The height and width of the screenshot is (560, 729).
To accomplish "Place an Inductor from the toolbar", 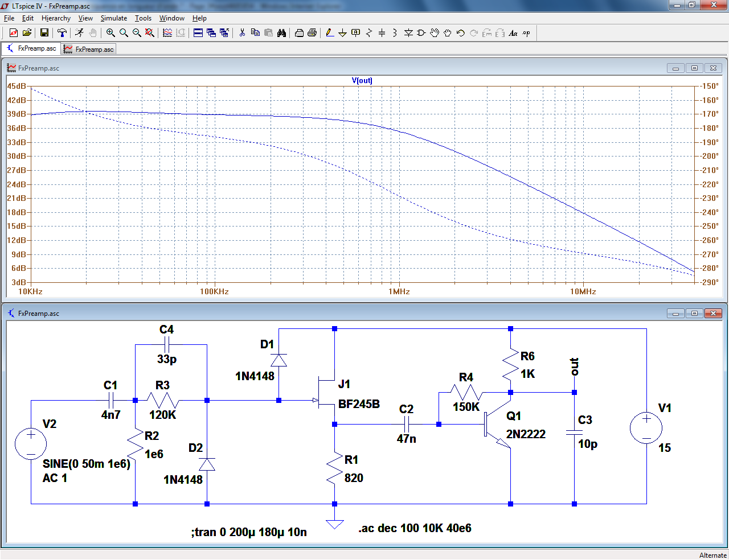I will tap(395, 33).
